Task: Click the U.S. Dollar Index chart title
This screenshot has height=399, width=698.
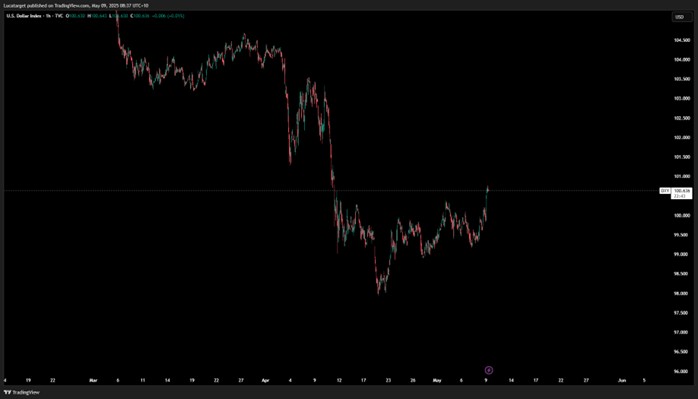Action: point(24,16)
